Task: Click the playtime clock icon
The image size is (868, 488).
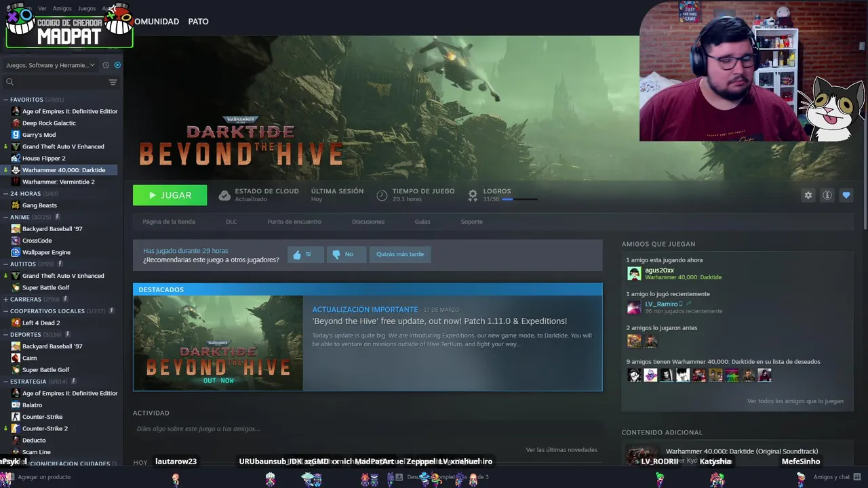Action: pyautogui.click(x=382, y=195)
